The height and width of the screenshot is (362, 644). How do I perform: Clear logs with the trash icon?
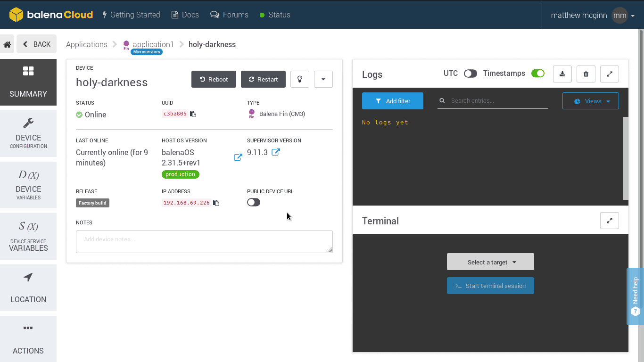(586, 74)
